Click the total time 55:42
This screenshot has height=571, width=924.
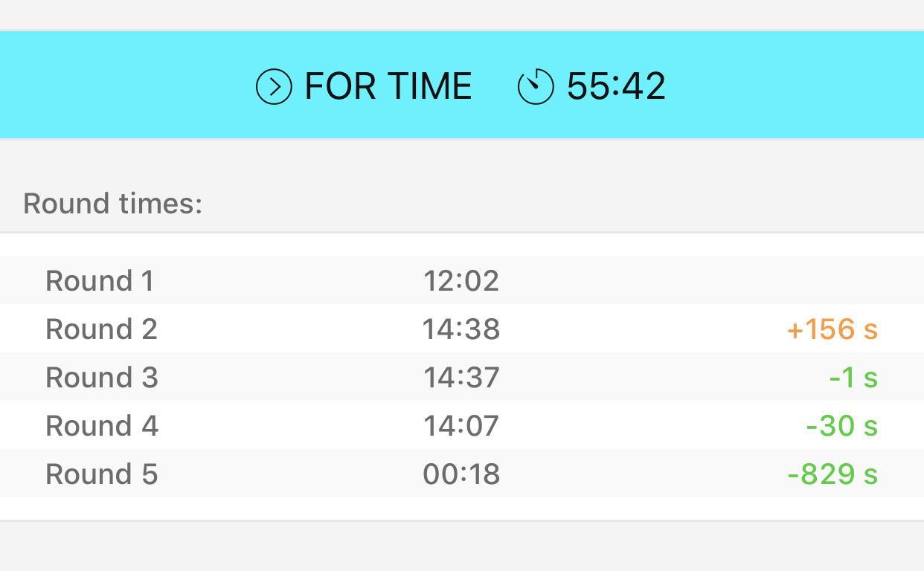(616, 87)
